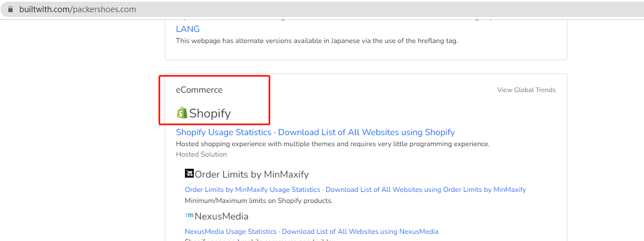The image size is (644, 241).
Task: Click the padlock icon in the address bar
Action: pos(10,9)
